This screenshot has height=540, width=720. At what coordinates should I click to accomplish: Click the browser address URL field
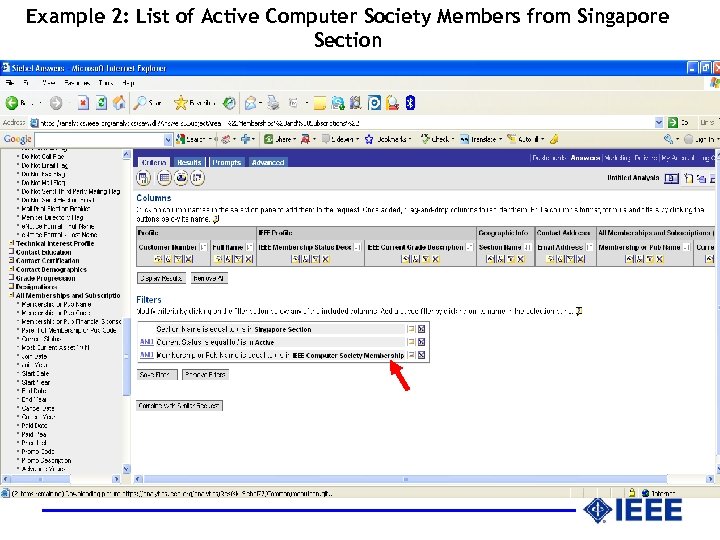pos(342,123)
